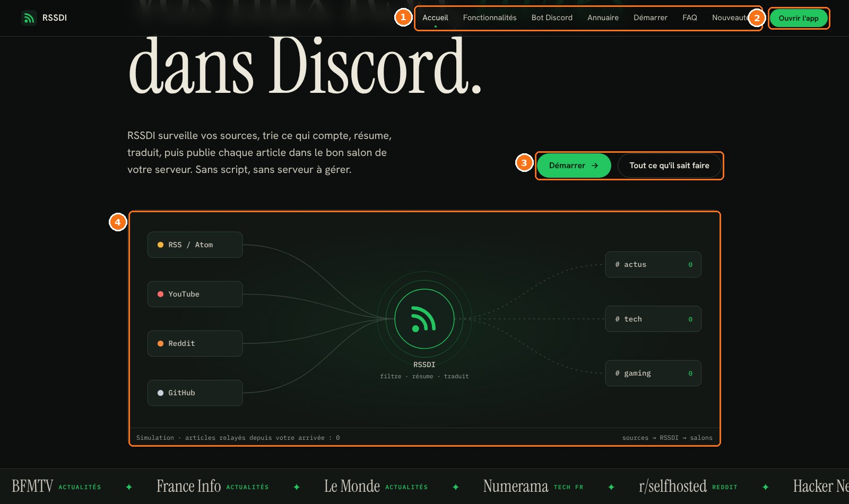Select the Reddit source node

[195, 343]
